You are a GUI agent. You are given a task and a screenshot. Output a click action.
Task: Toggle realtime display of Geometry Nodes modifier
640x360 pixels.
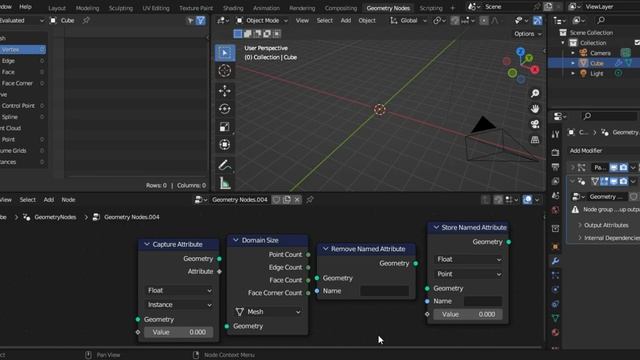(x=613, y=181)
